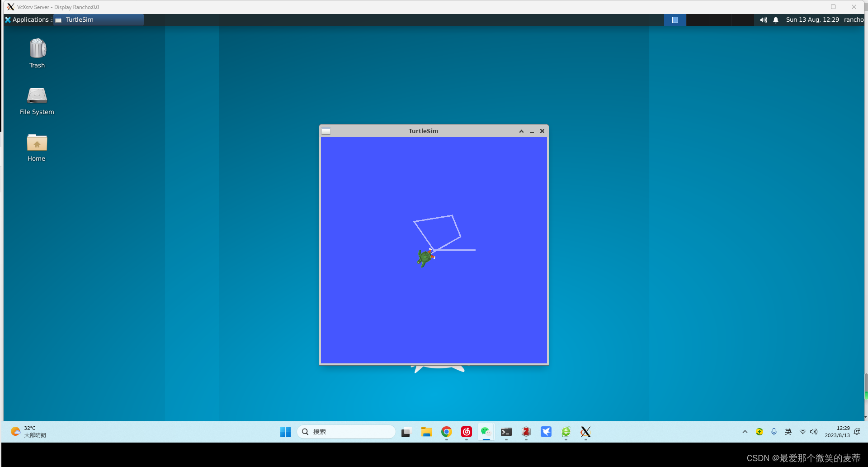Image resolution: width=868 pixels, height=467 pixels.
Task: Open the TurtleSim window menu icon
Action: [325, 131]
